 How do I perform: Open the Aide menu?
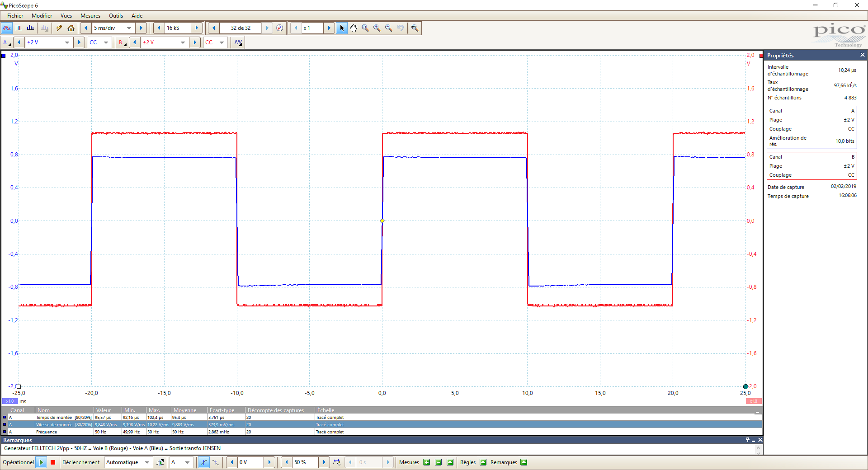(x=137, y=16)
